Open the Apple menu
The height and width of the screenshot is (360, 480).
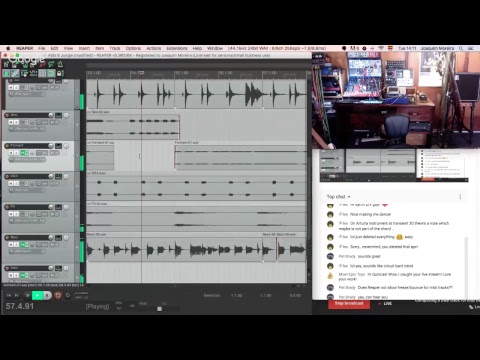click(8, 48)
